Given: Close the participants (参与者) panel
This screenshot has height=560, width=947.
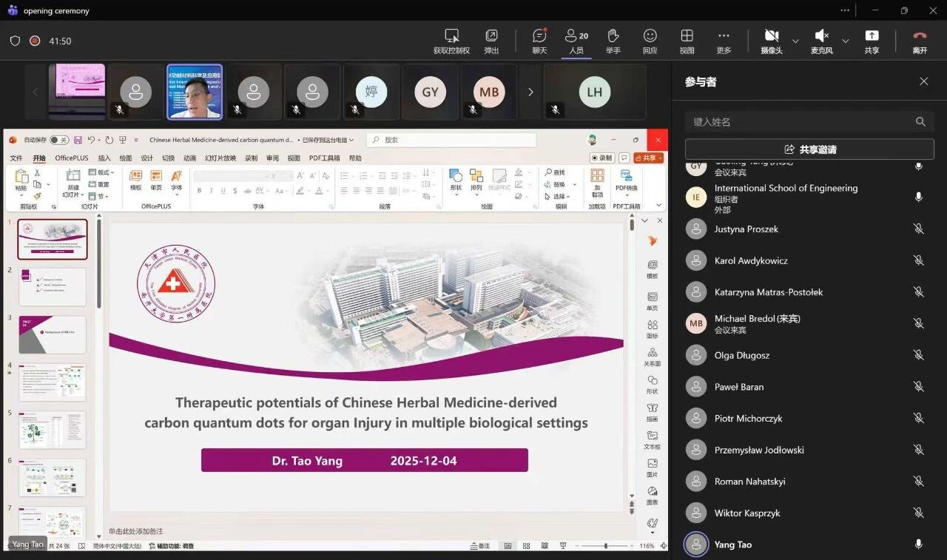Looking at the screenshot, I should 923,81.
